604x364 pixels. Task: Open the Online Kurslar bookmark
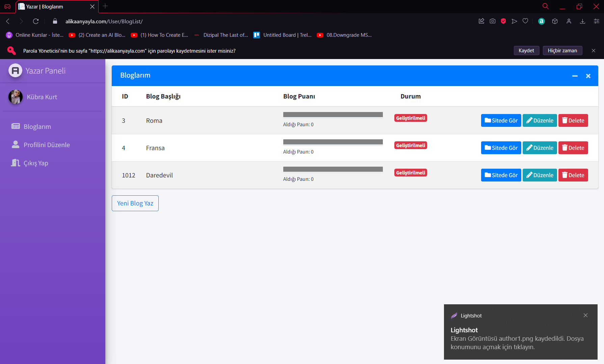pos(35,35)
